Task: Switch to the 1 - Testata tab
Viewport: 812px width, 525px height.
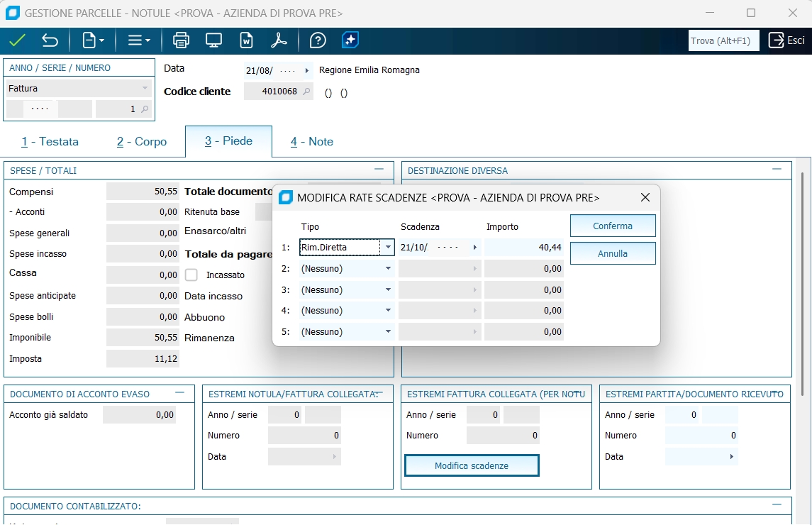Action: point(50,142)
